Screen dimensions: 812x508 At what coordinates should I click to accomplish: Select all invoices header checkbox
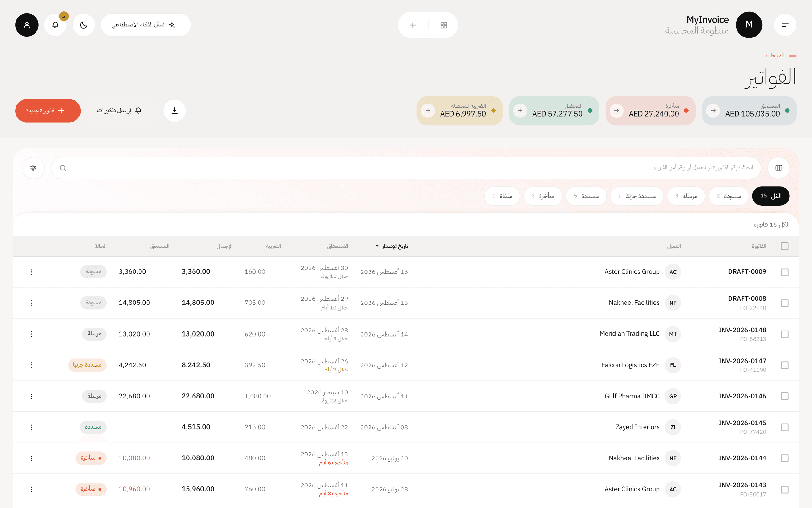(784, 246)
